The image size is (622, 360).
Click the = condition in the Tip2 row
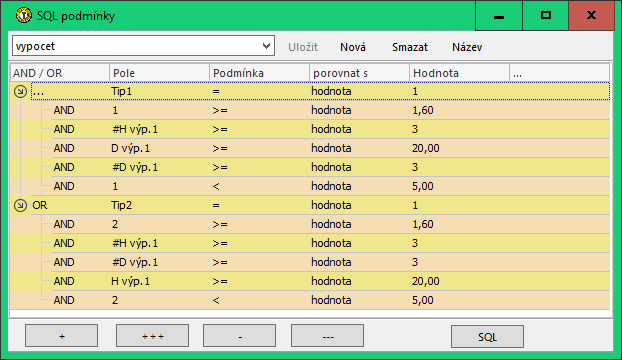click(x=216, y=205)
